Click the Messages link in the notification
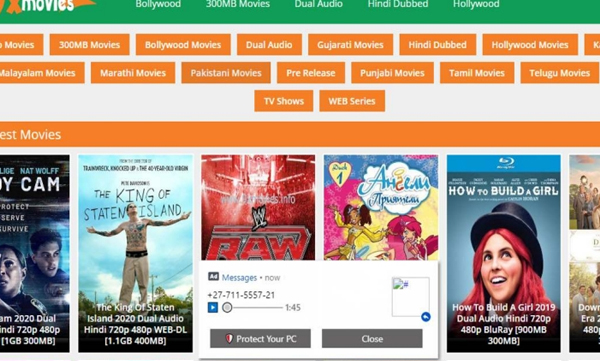600x361 pixels. pyautogui.click(x=239, y=278)
